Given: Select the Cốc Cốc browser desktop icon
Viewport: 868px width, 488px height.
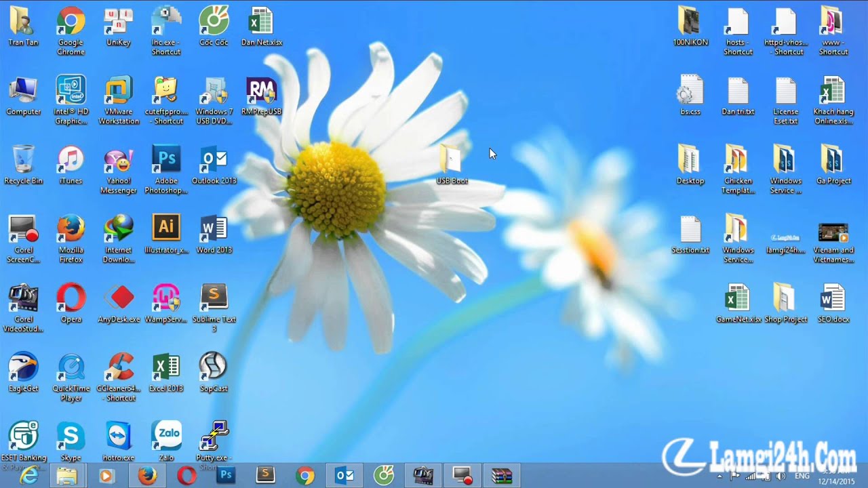Looking at the screenshot, I should click(x=214, y=26).
